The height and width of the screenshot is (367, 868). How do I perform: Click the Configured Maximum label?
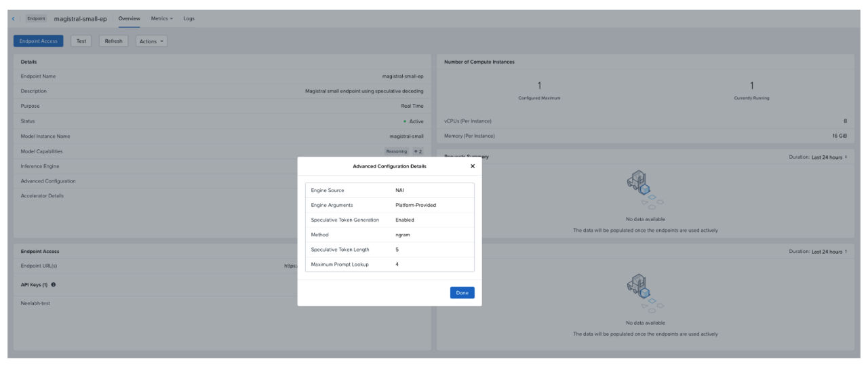pos(539,98)
